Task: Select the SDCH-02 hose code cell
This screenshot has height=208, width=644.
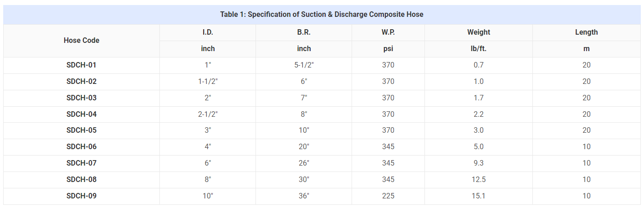Action: [82, 82]
